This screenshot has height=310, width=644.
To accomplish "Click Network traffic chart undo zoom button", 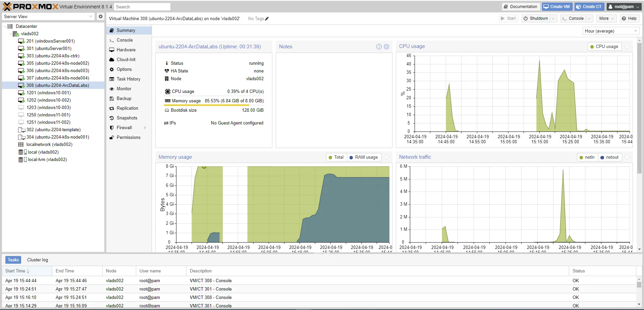I will point(627,157).
